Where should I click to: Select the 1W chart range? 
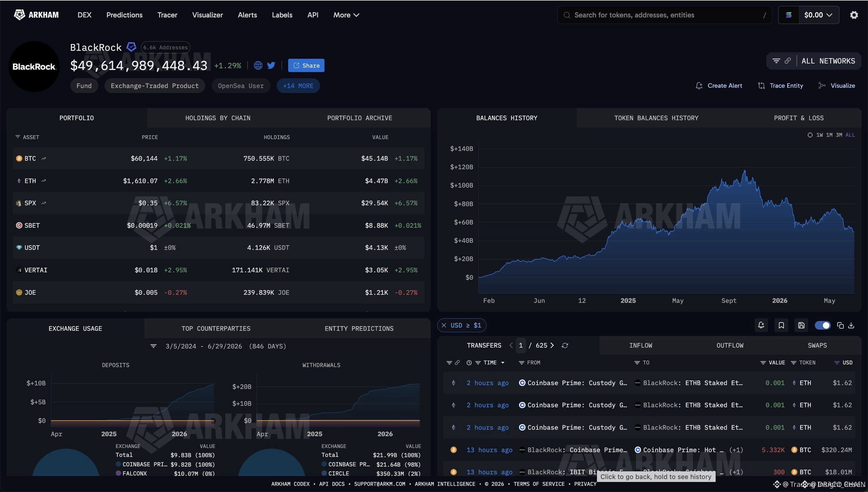pyautogui.click(x=819, y=135)
